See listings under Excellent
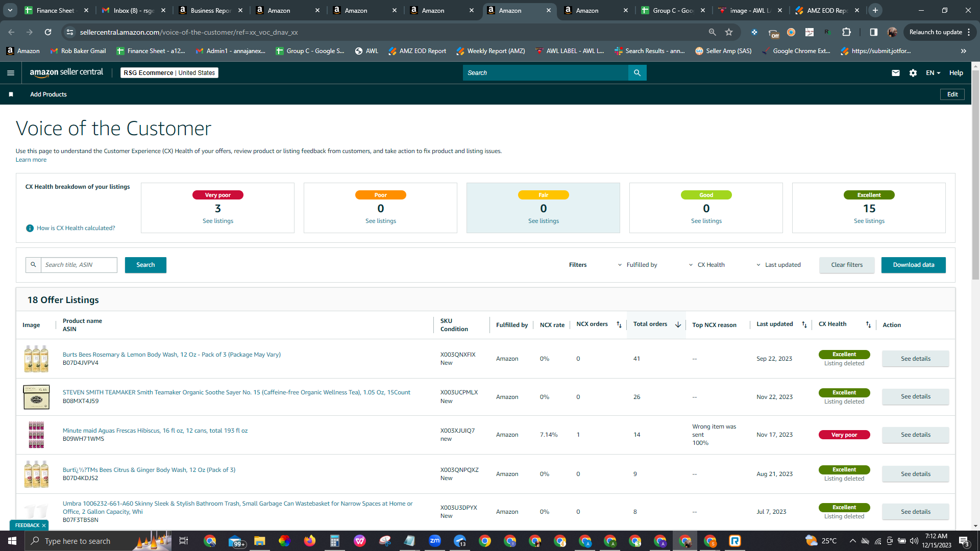This screenshot has height=551, width=980. (869, 221)
